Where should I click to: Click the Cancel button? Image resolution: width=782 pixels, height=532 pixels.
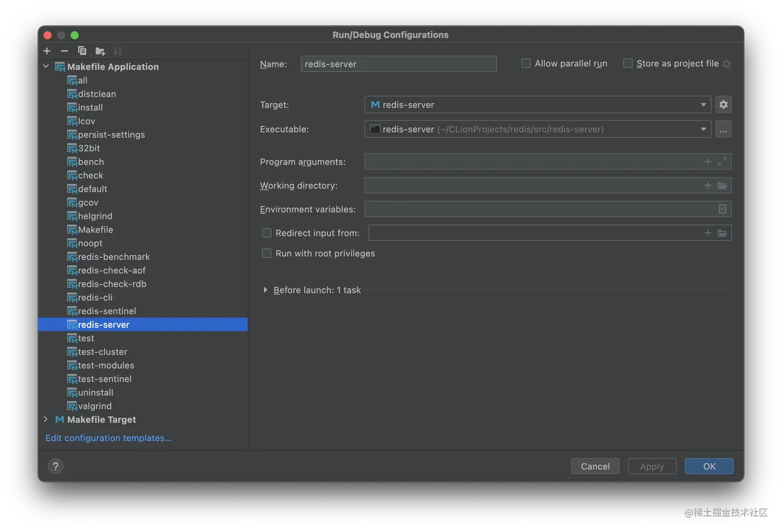pyautogui.click(x=595, y=466)
